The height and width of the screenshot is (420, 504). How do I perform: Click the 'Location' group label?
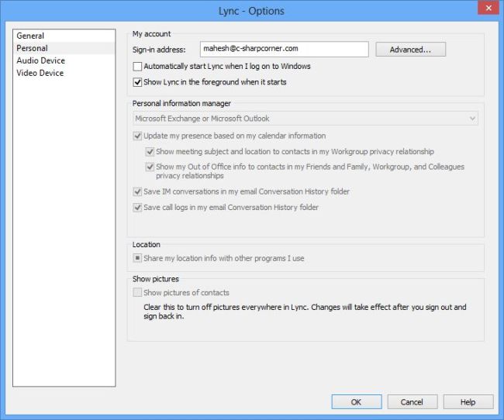pyautogui.click(x=147, y=245)
